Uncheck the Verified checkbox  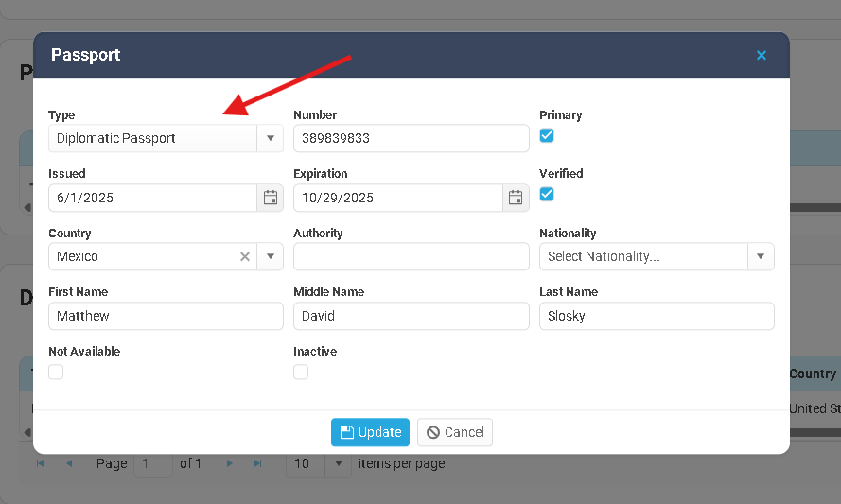click(547, 195)
